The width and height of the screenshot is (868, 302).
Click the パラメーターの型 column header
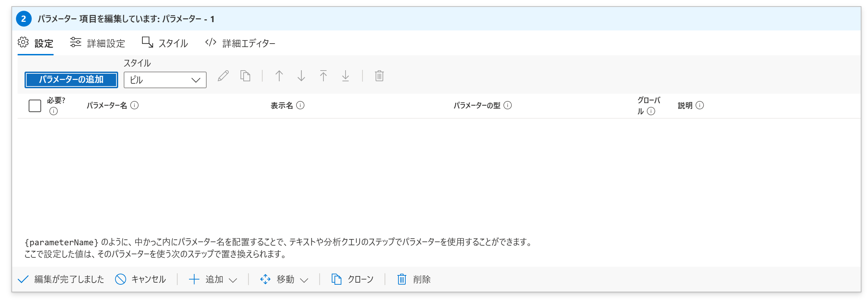click(x=477, y=106)
